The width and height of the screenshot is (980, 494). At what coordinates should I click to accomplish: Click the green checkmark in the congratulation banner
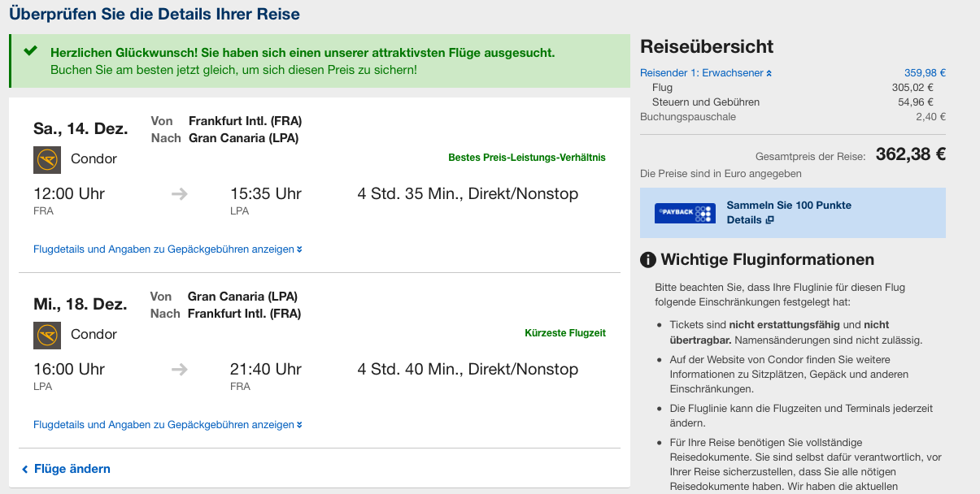tap(31, 51)
